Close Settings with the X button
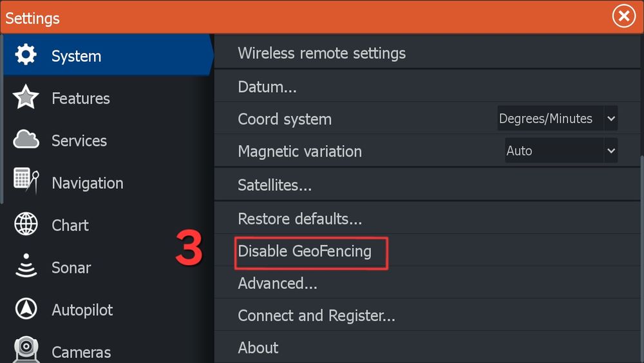 click(623, 17)
